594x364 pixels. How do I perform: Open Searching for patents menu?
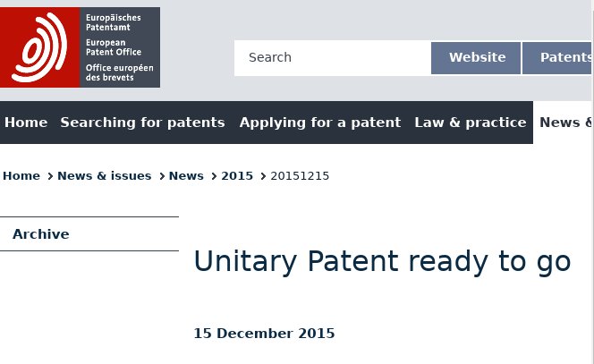(x=143, y=123)
